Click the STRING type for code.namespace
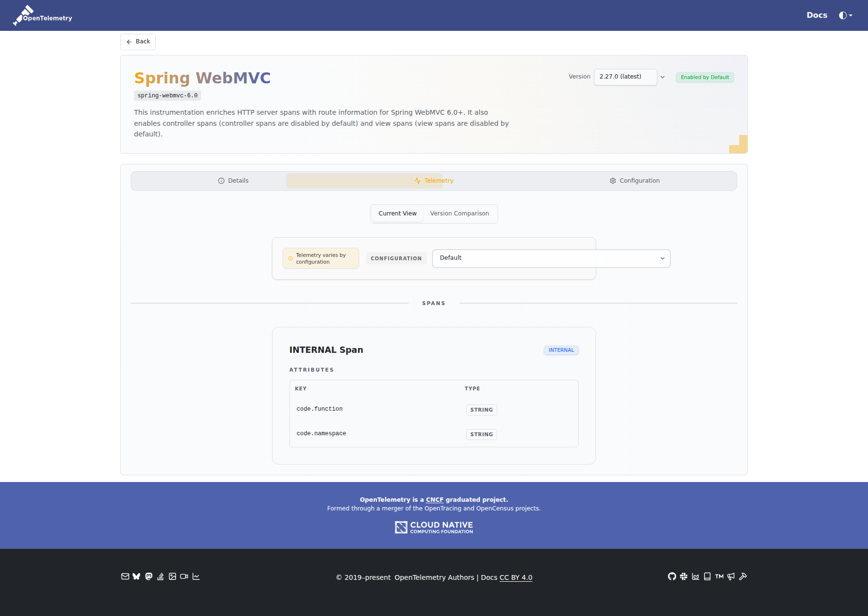Viewport: 868px width, 616px height. pos(481,434)
